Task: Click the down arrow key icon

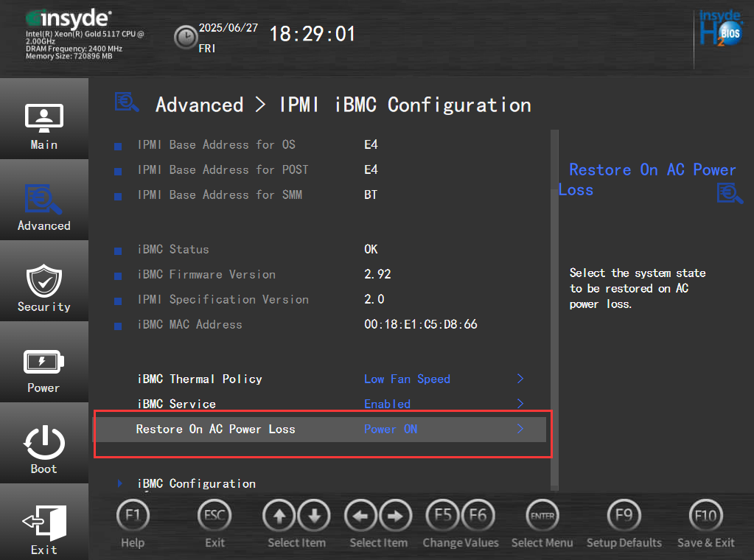Action: [314, 516]
